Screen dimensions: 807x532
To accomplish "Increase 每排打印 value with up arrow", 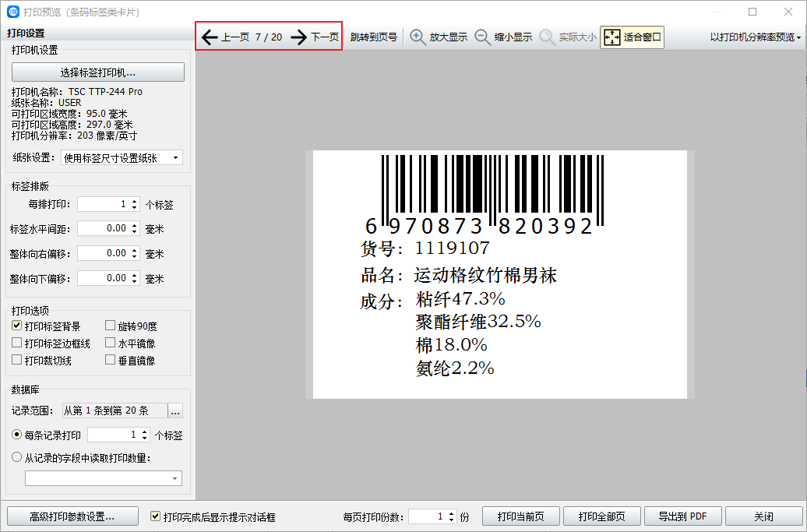I will (134, 201).
